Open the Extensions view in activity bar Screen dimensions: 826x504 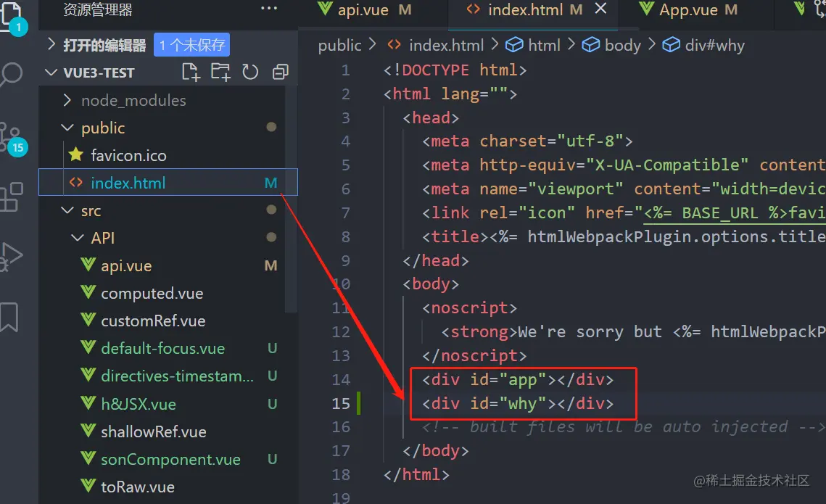pyautogui.click(x=12, y=197)
